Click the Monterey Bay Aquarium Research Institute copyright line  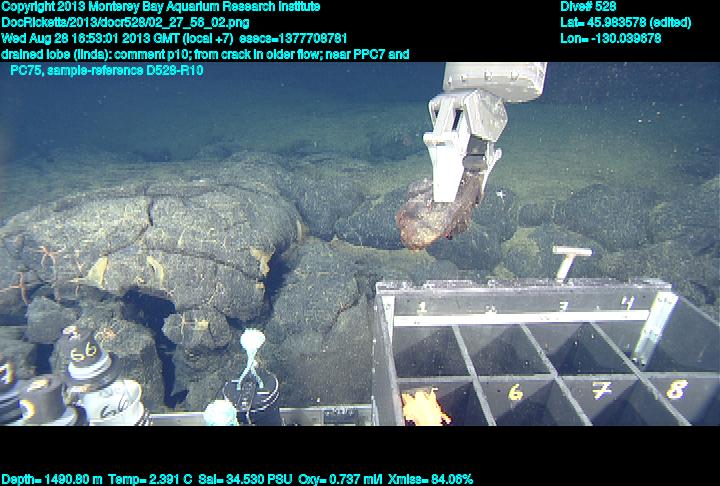coord(161,7)
